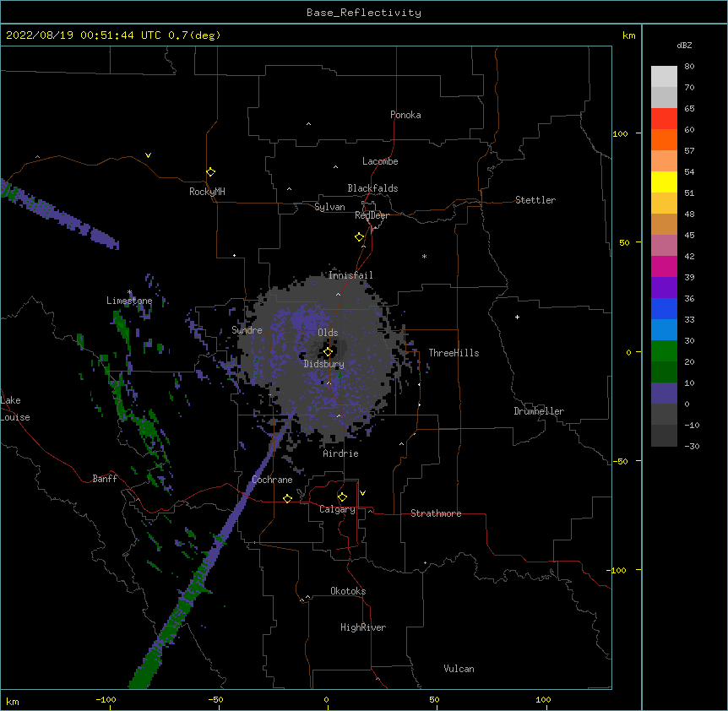Viewport: 728px width, 711px height.
Task: Click the Okotoks town label
Action: tap(348, 591)
